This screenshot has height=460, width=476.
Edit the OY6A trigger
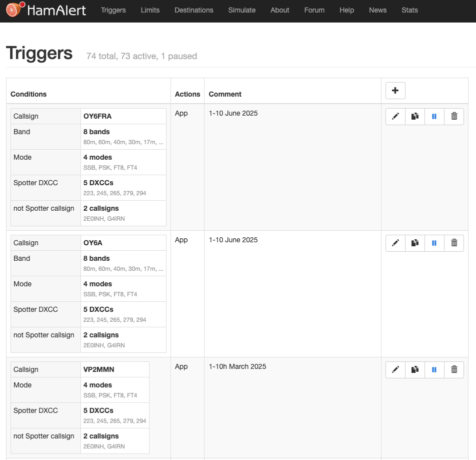pos(395,243)
